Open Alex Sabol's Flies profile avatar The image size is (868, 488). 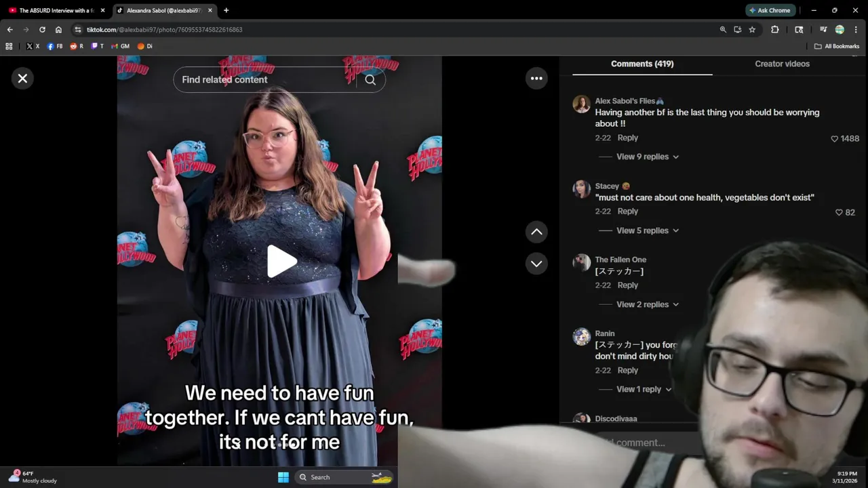(x=581, y=104)
